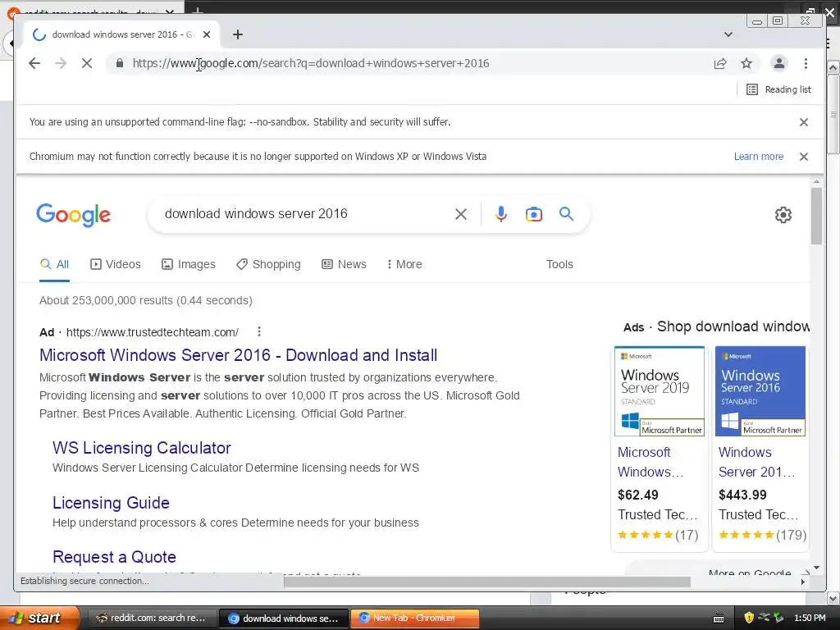Open the ad options three-dot menu
Viewport: 840px width, 630px height.
[x=258, y=331]
